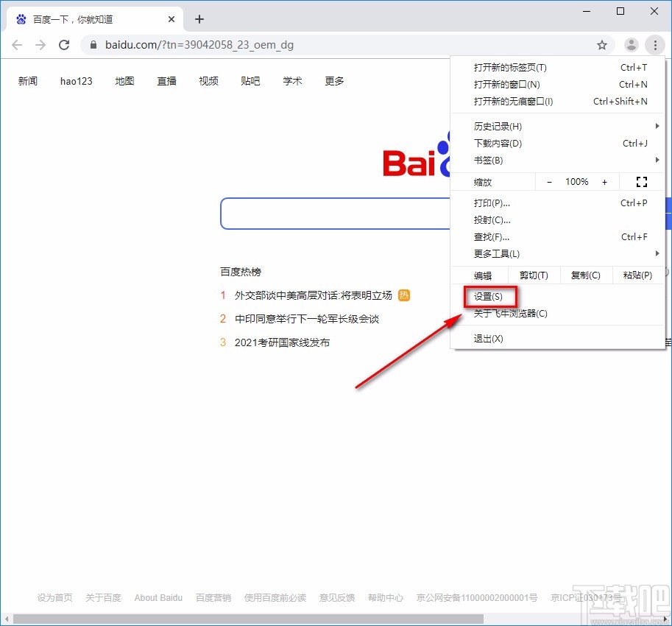
Task: Open the 帮助中心 footer link
Action: pyautogui.click(x=385, y=597)
